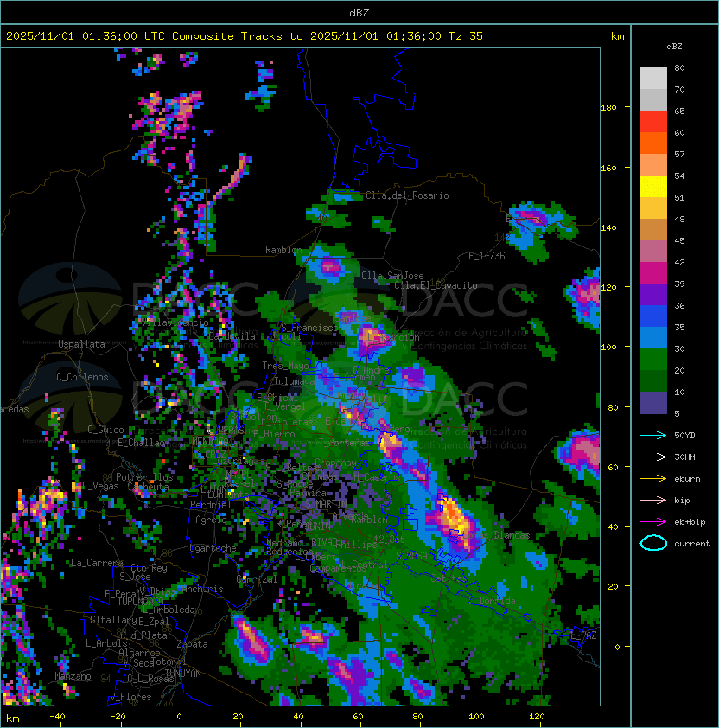
Task: Click the 'Clla.El_Cavadito' map label
Action: 436,285
